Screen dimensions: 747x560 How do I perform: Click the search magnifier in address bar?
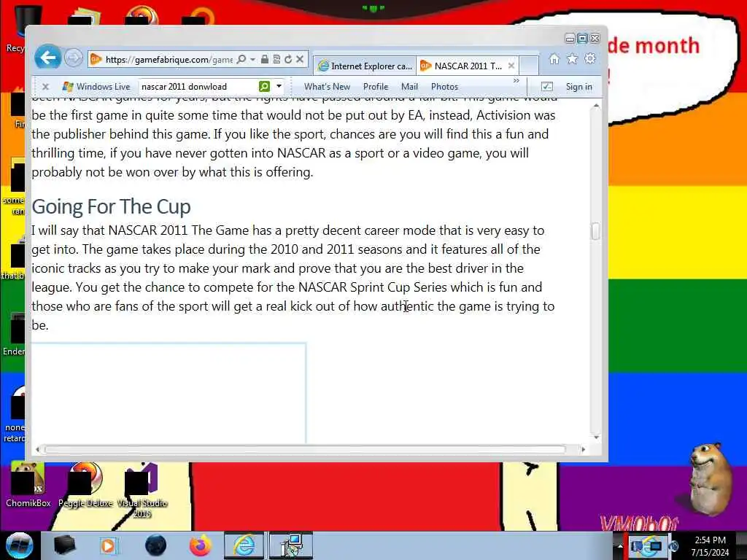pos(241,59)
